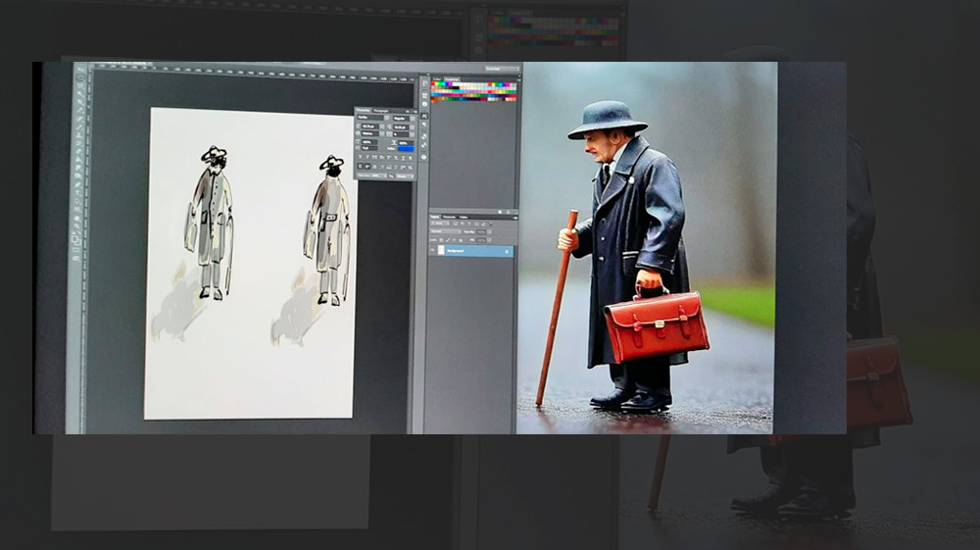Click the font size input field

click(x=372, y=127)
